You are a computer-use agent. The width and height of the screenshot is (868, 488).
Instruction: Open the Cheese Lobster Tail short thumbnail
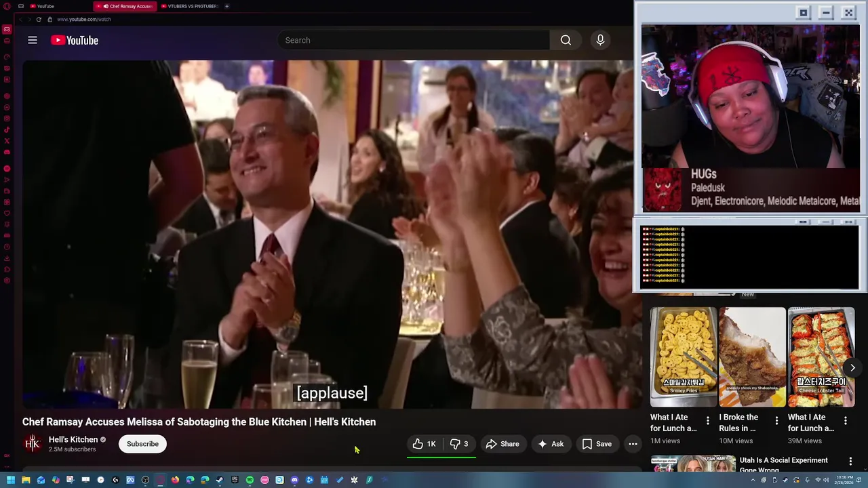[821, 357]
